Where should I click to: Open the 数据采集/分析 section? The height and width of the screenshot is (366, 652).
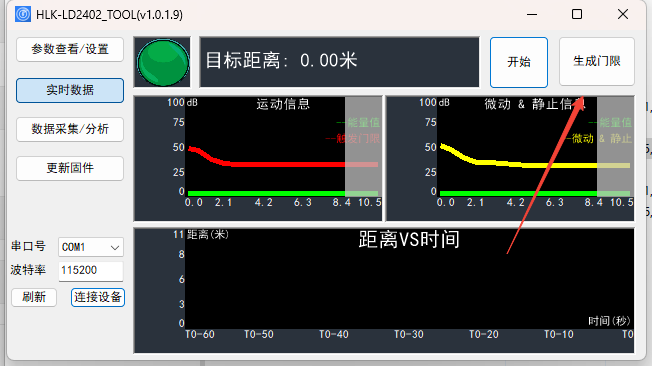[70, 129]
